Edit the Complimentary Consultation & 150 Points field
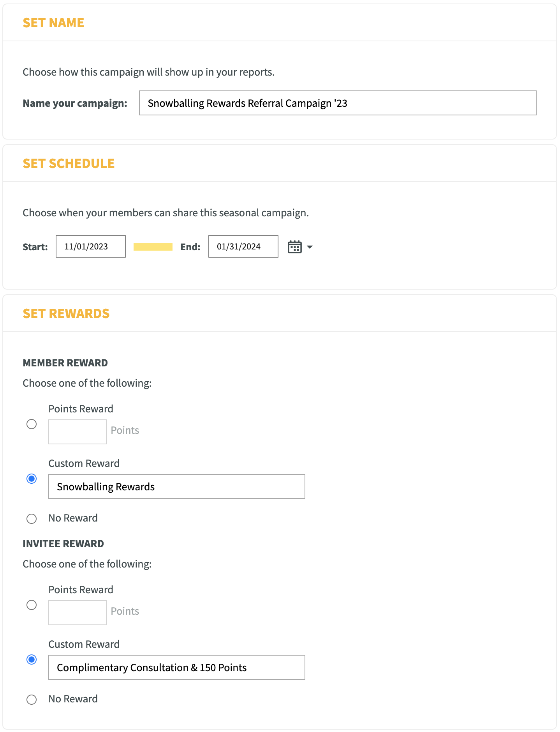Image resolution: width=560 pixels, height=732 pixels. tap(177, 667)
